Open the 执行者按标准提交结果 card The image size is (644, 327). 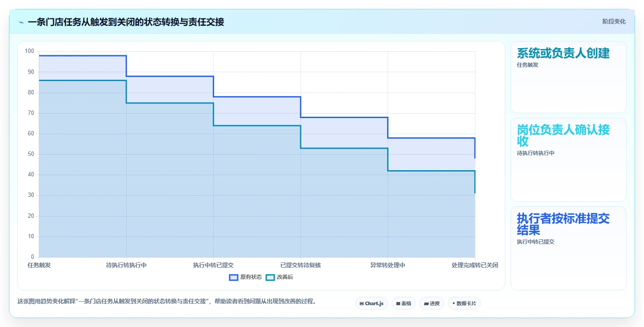pyautogui.click(x=568, y=248)
